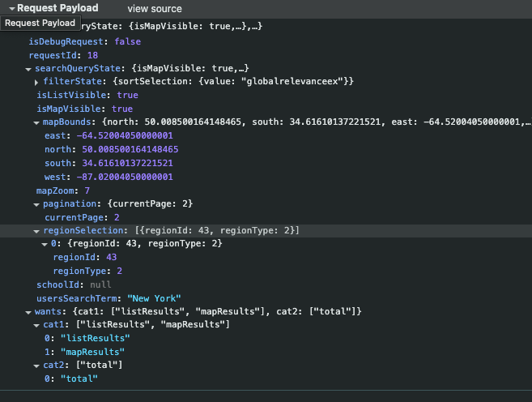Collapse the searchQueryState node

pos(28,69)
